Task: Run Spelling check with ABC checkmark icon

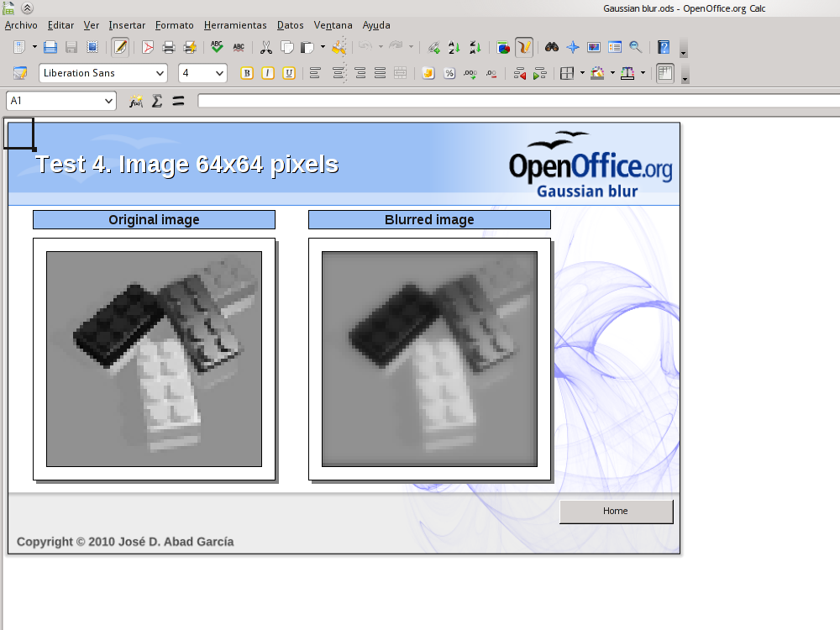Action: point(217,47)
